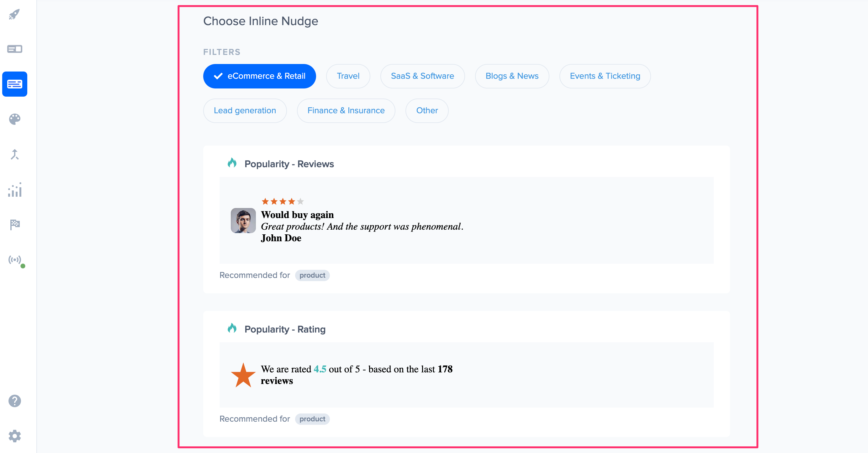Click the rocket icon in sidebar
The image size is (868, 453).
tap(14, 14)
